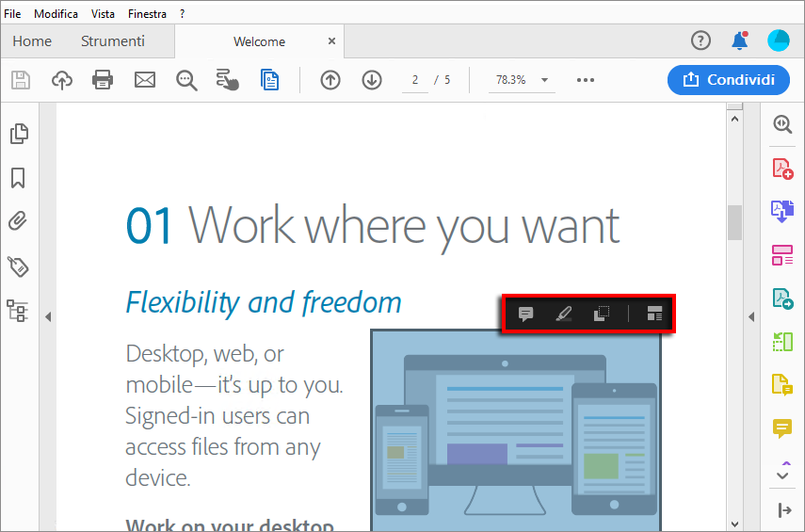This screenshot has height=532, width=805.
Task: Open the Finestra menu
Action: point(147,14)
